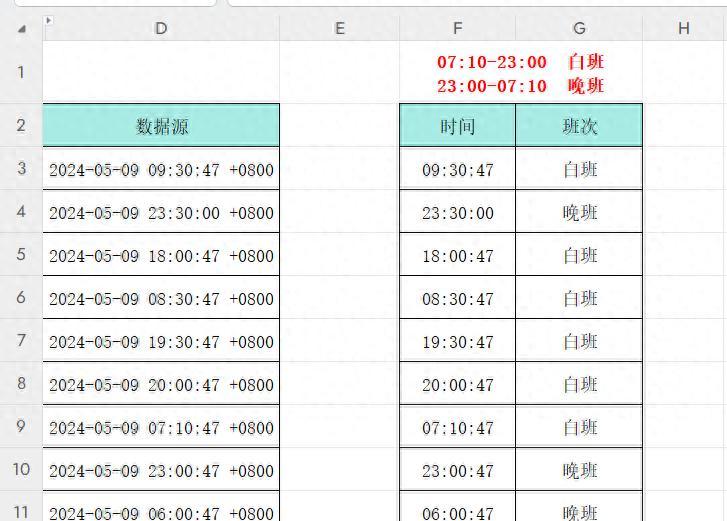Select column G header
Screen dimensions: 727x521
pyautogui.click(x=579, y=28)
